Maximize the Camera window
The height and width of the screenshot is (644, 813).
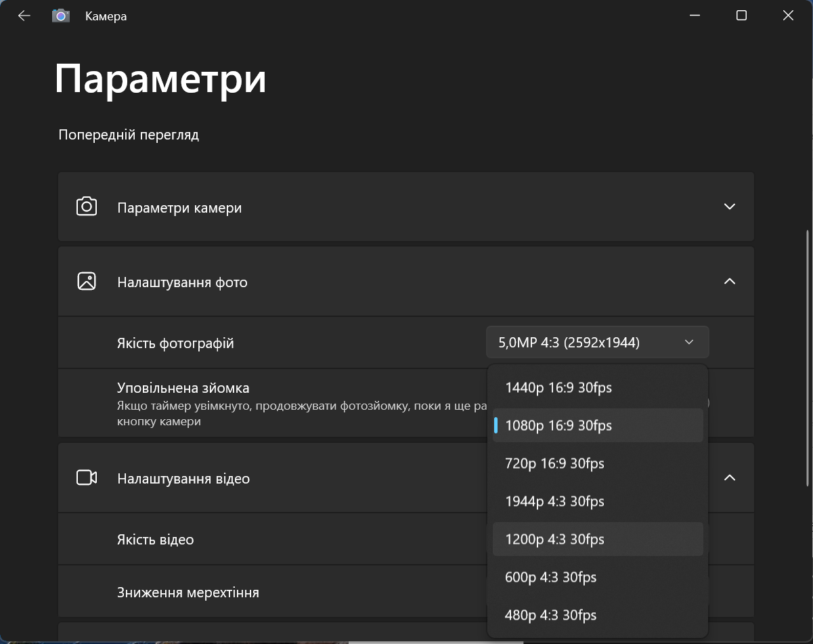(741, 16)
